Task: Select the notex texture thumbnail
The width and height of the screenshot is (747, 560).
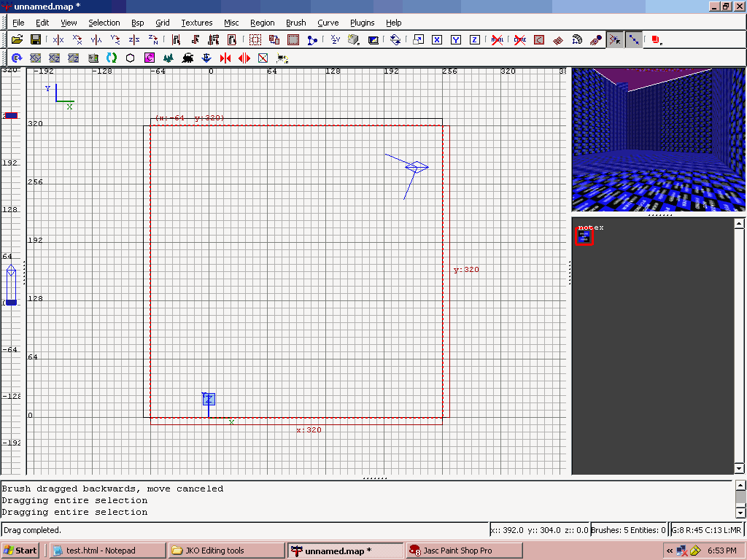Action: (x=584, y=237)
